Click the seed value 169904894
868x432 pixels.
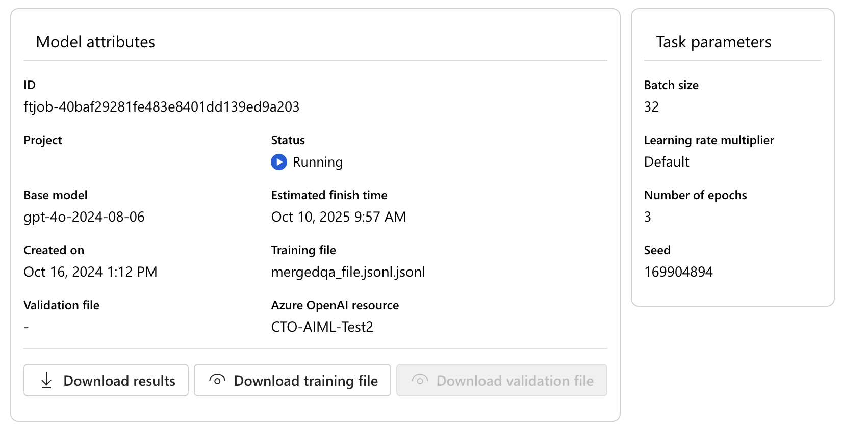[x=678, y=272]
